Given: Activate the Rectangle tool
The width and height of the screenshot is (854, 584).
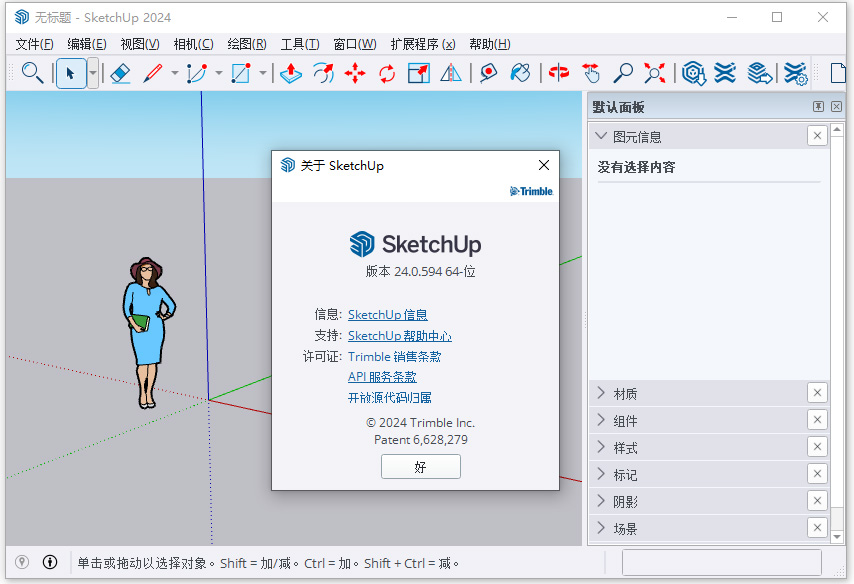Looking at the screenshot, I should coord(239,73).
